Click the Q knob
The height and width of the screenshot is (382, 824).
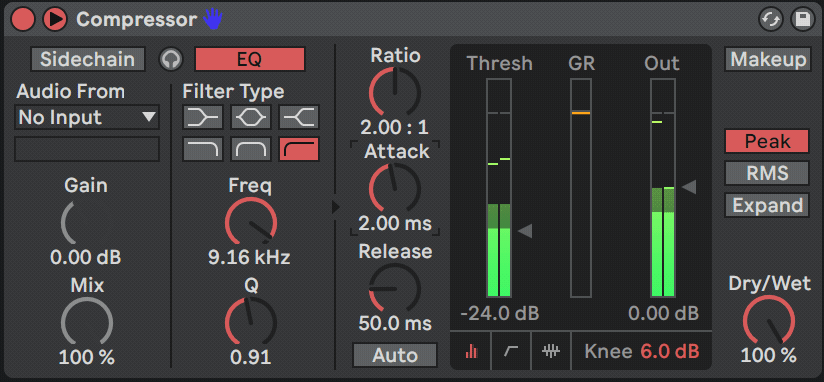pos(251,322)
